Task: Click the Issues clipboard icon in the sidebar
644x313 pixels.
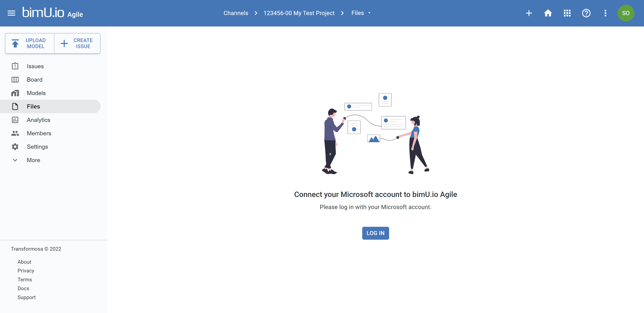Action: point(15,66)
